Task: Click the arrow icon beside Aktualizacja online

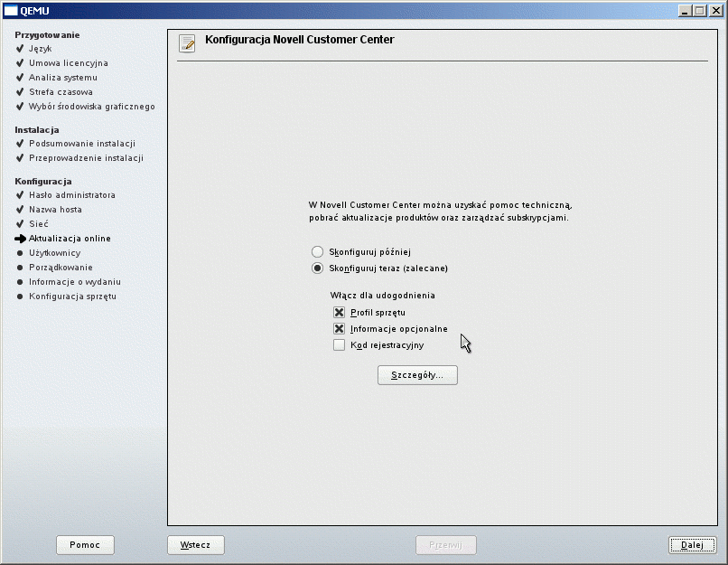Action: pos(20,239)
